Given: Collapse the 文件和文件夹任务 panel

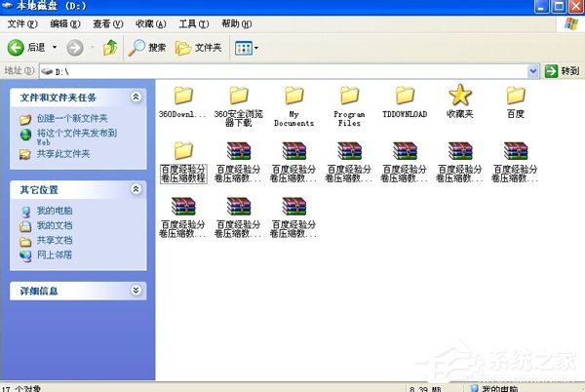Looking at the screenshot, I should tap(136, 98).
